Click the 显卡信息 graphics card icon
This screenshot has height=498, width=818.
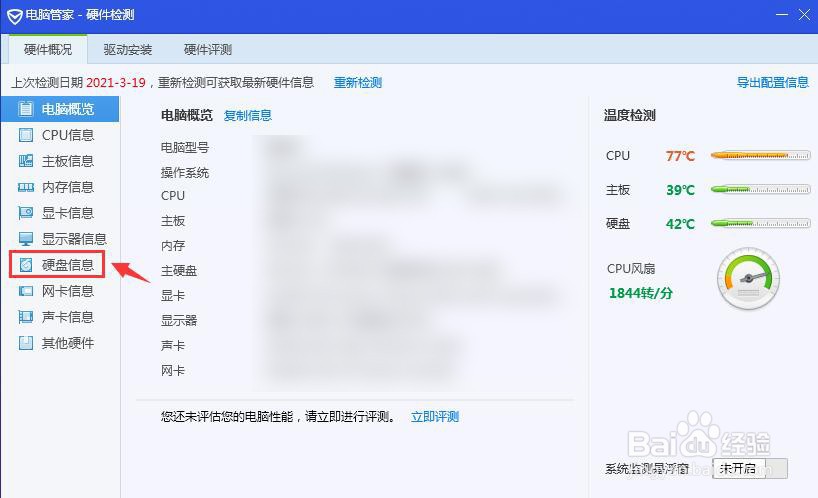tap(25, 213)
